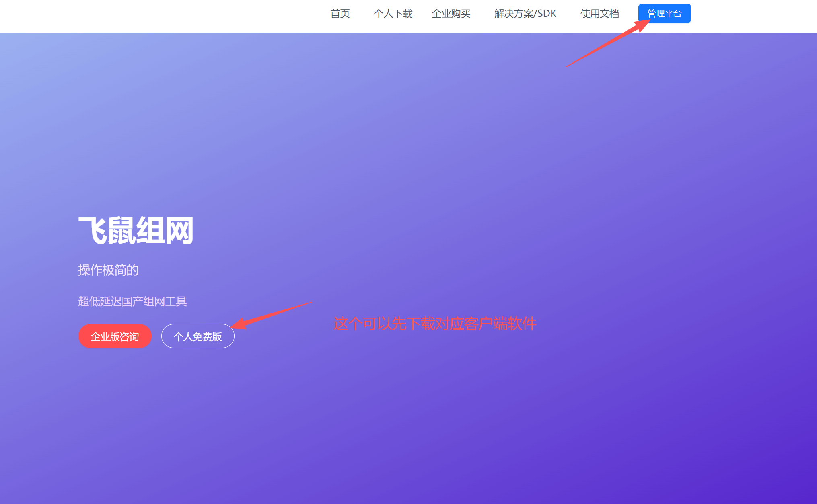This screenshot has width=817, height=504.
Task: Click the 操作极简的 subtitle text
Action: (108, 270)
